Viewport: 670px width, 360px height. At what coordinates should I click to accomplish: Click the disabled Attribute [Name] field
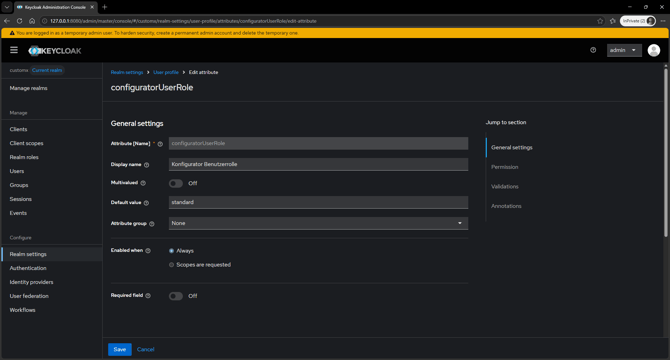coord(318,143)
